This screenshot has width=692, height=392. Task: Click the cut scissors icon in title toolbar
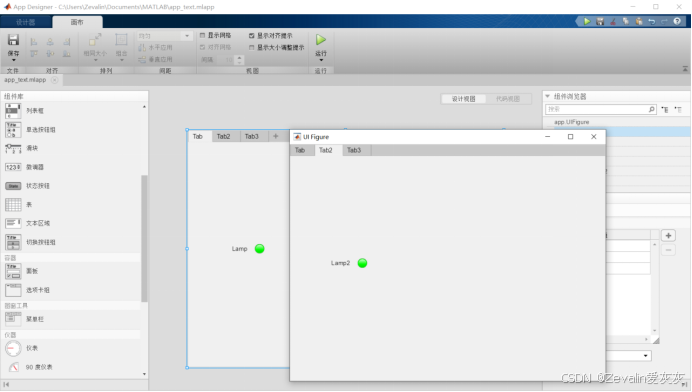(x=613, y=21)
